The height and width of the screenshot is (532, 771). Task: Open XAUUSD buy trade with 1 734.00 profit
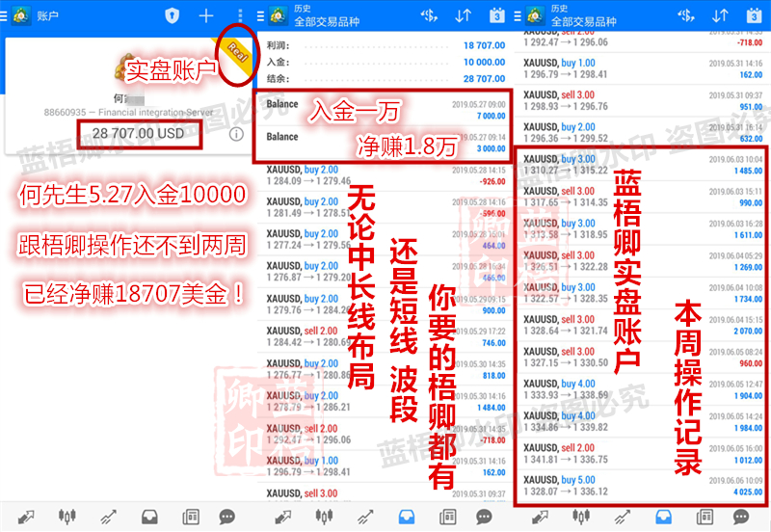coord(642,293)
